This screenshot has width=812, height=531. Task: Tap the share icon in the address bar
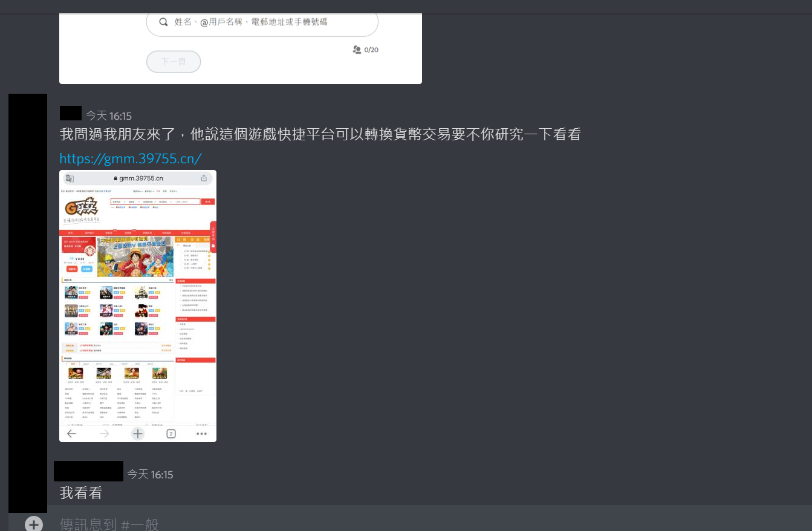tap(204, 178)
